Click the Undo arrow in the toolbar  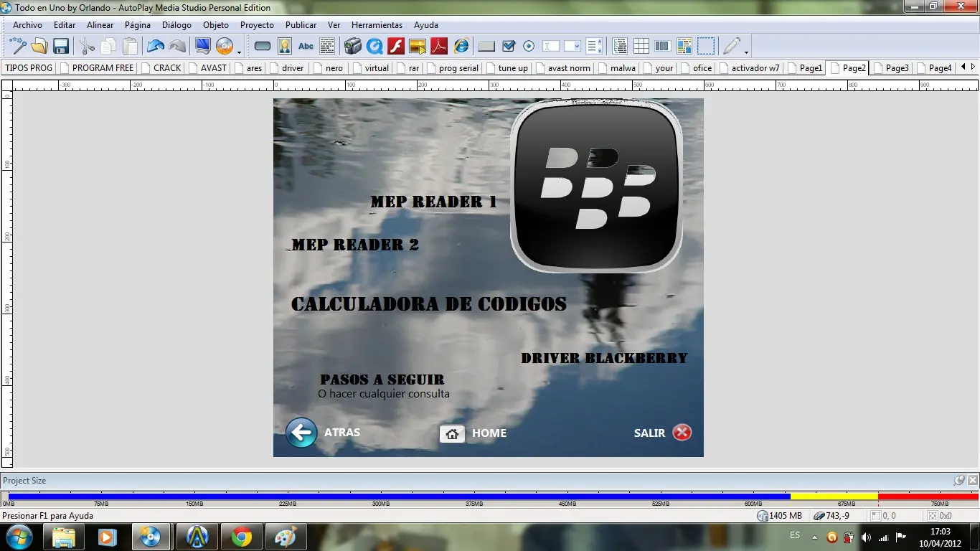coord(156,47)
